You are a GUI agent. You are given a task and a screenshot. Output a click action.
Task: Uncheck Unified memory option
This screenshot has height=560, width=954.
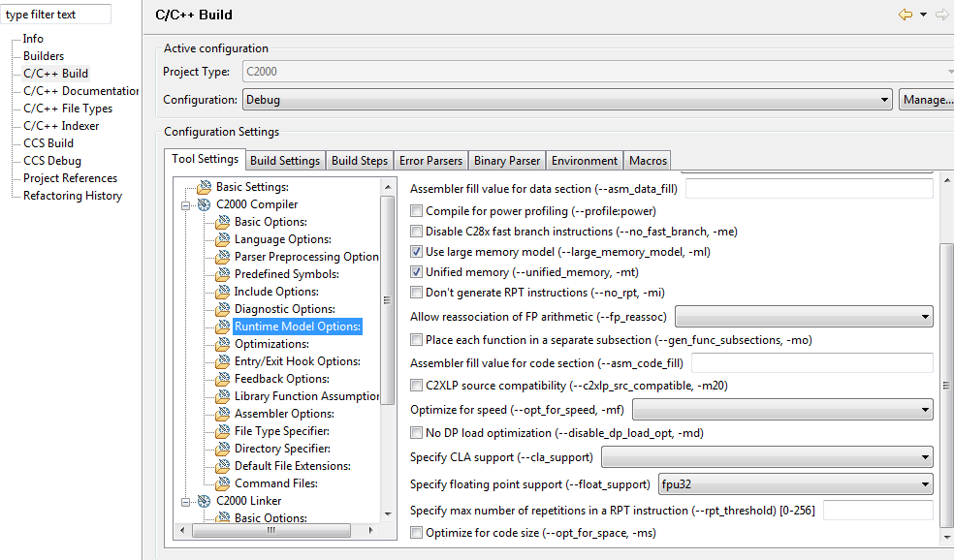[416, 272]
